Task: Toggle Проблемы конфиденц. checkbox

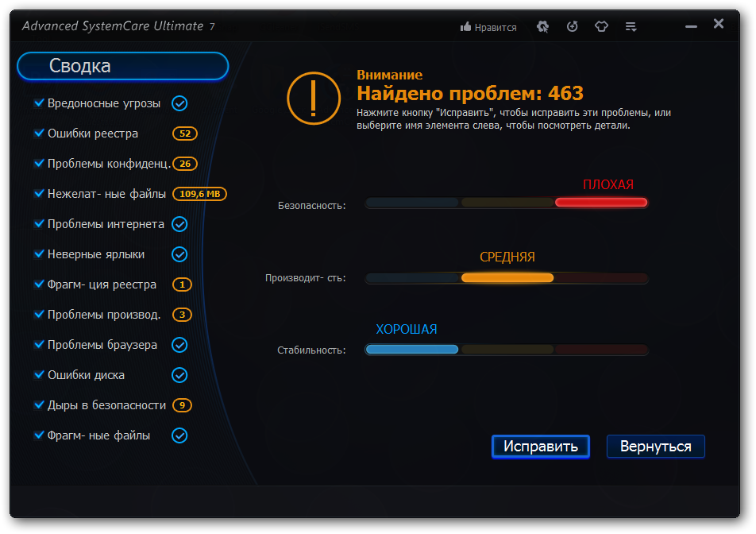Action: (x=39, y=163)
